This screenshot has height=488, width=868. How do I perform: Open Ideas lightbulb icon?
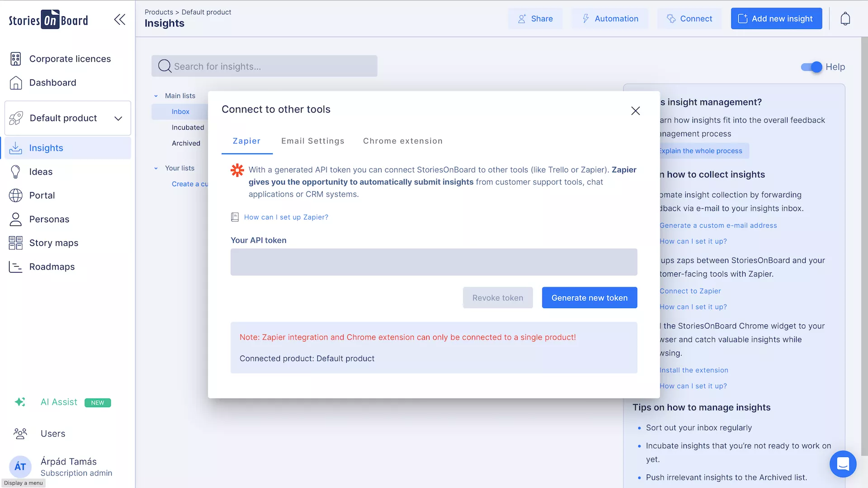click(x=15, y=172)
